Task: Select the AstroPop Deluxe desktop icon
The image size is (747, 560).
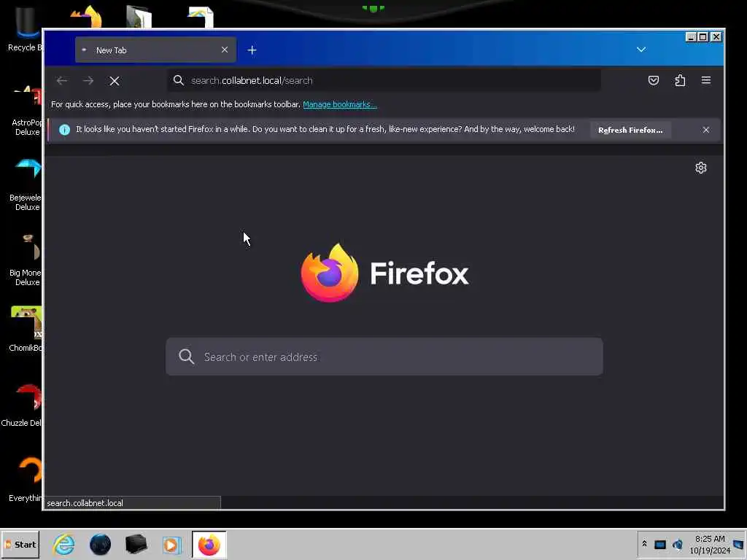Action: click(26, 111)
